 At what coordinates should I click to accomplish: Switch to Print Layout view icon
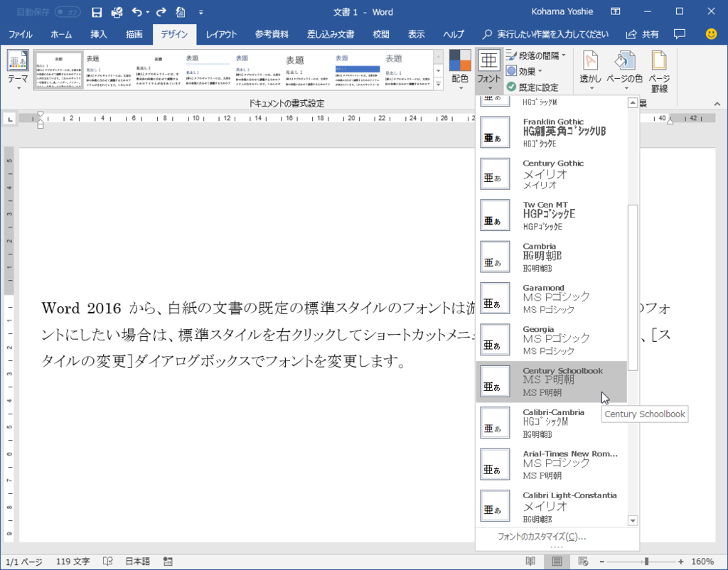(557, 561)
